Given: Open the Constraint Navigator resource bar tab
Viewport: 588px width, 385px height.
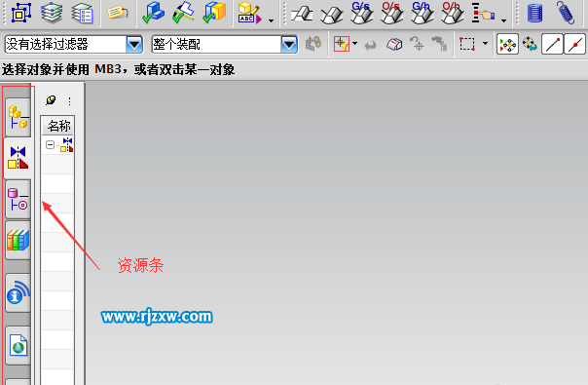Looking at the screenshot, I should [x=18, y=158].
